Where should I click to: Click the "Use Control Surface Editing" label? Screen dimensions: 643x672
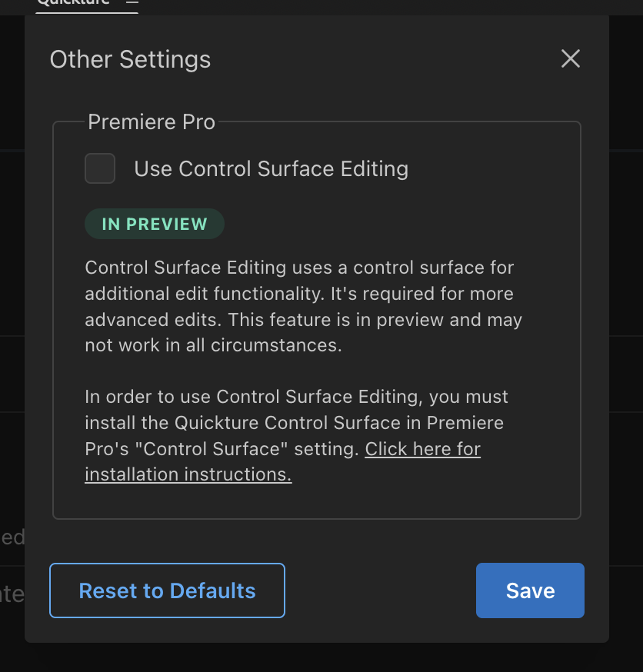(x=271, y=169)
